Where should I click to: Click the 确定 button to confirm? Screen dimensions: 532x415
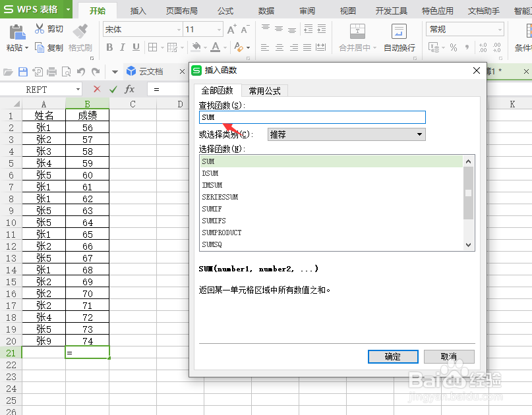click(393, 356)
